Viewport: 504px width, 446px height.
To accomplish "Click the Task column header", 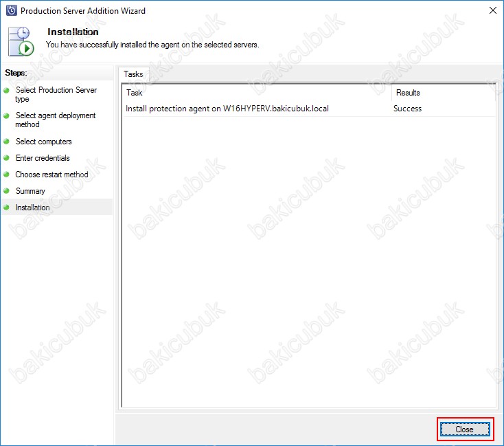I will 257,93.
